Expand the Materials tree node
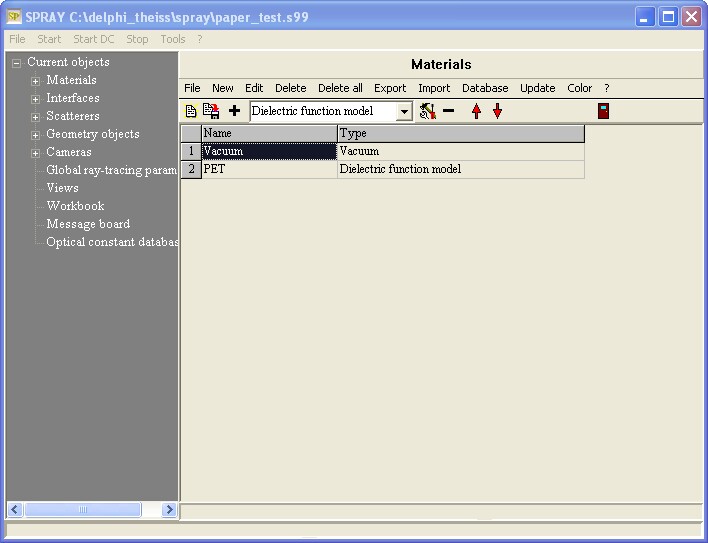Screen dimensions: 708x543 [36, 81]
